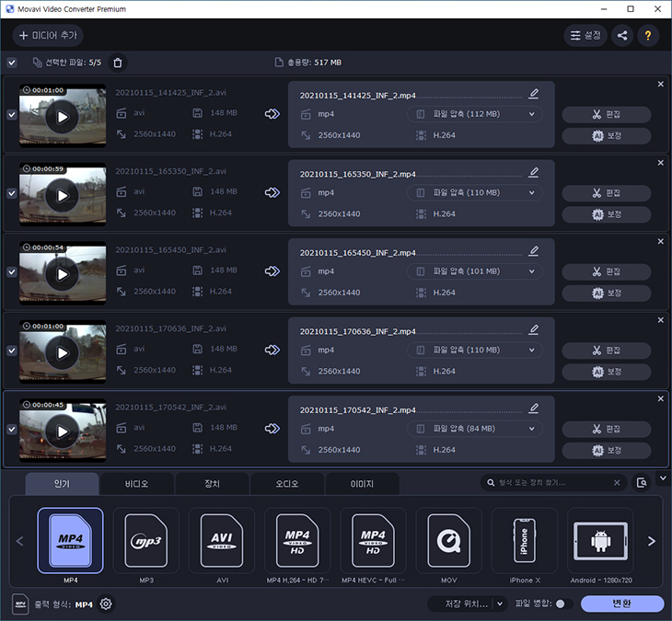The image size is (672, 621).
Task: Remove file 20210115_141425_INF_2.avi with its X
Action: click(660, 85)
